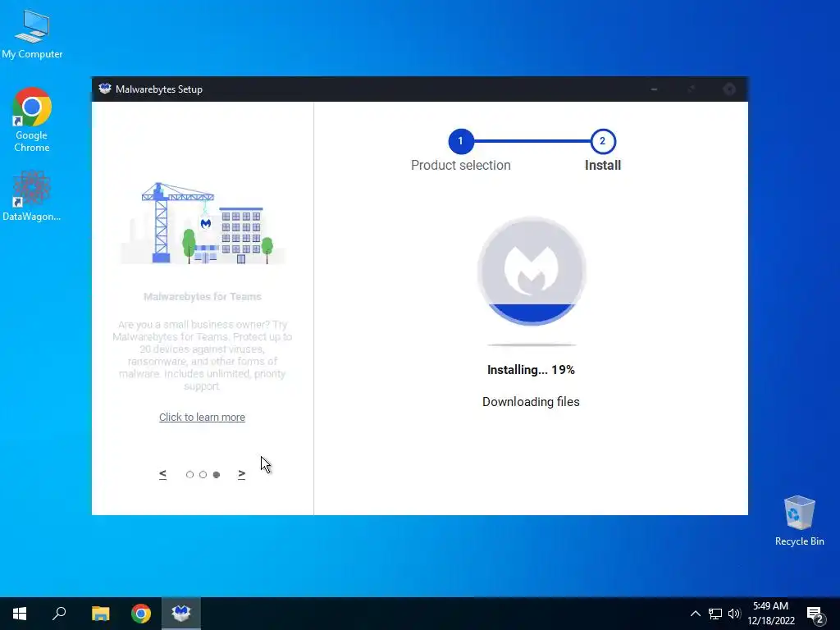The height and width of the screenshot is (630, 840).
Task: Go to previous slide with left arrow
Action: pos(163,474)
